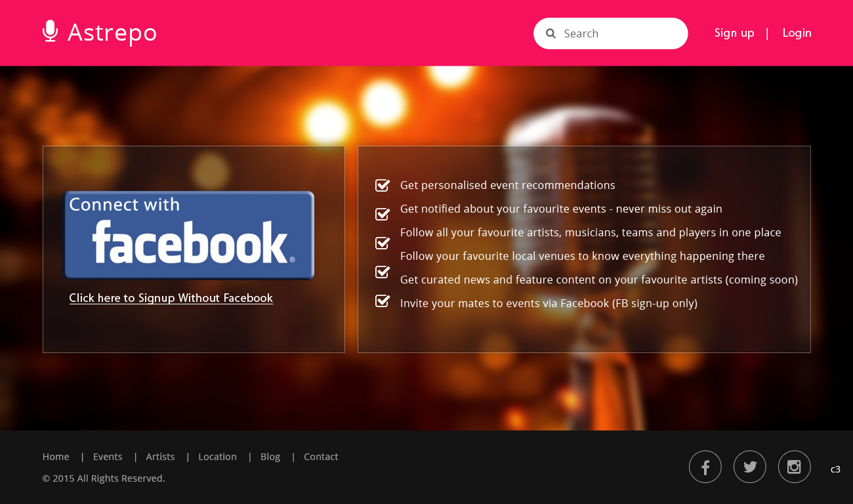Open the Artists footer link
This screenshot has height=504, width=853.
pyautogui.click(x=160, y=456)
